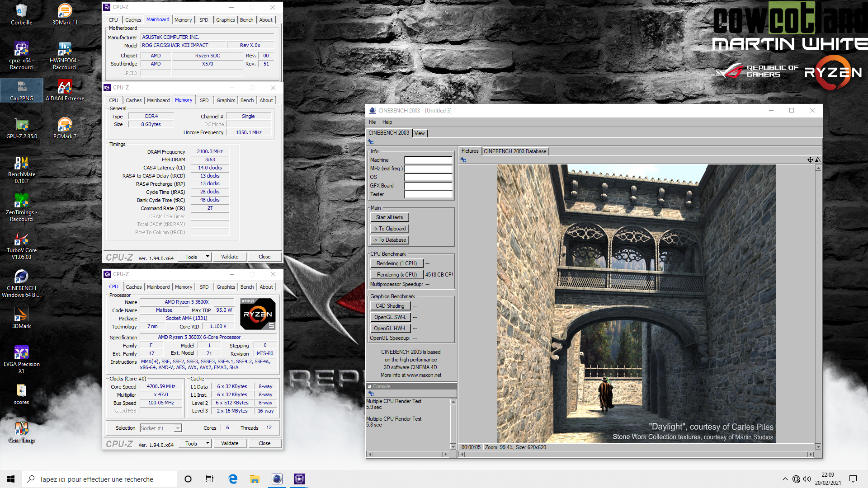868x488 pixels.
Task: Run OpenGL SW-L benchmark
Action: [390, 317]
